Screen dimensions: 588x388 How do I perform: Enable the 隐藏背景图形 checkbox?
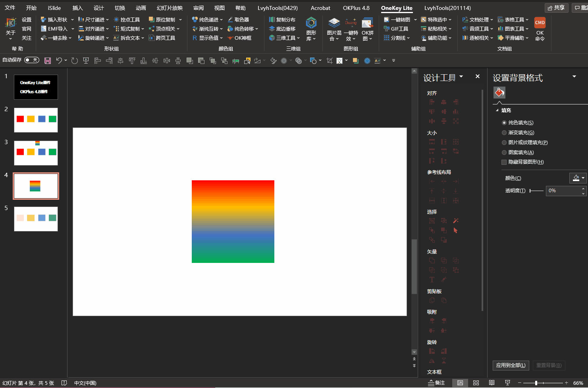click(504, 162)
